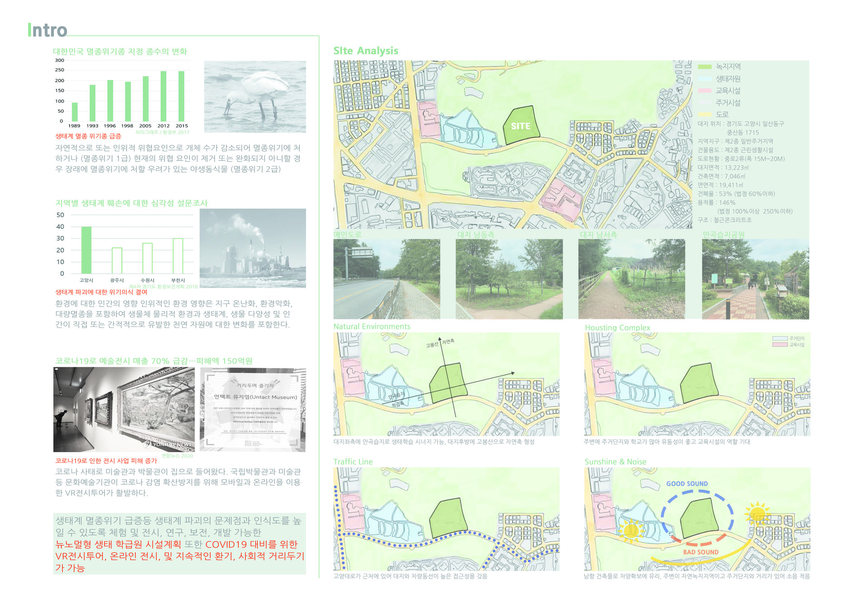Image resolution: width=868 pixels, height=614 pixels.
Task: Click the 안곡습지 label on the Natural Environments map
Action: 396,396
